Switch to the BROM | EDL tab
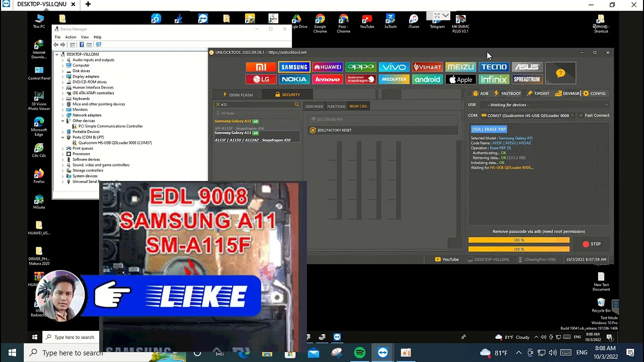 coord(358,107)
